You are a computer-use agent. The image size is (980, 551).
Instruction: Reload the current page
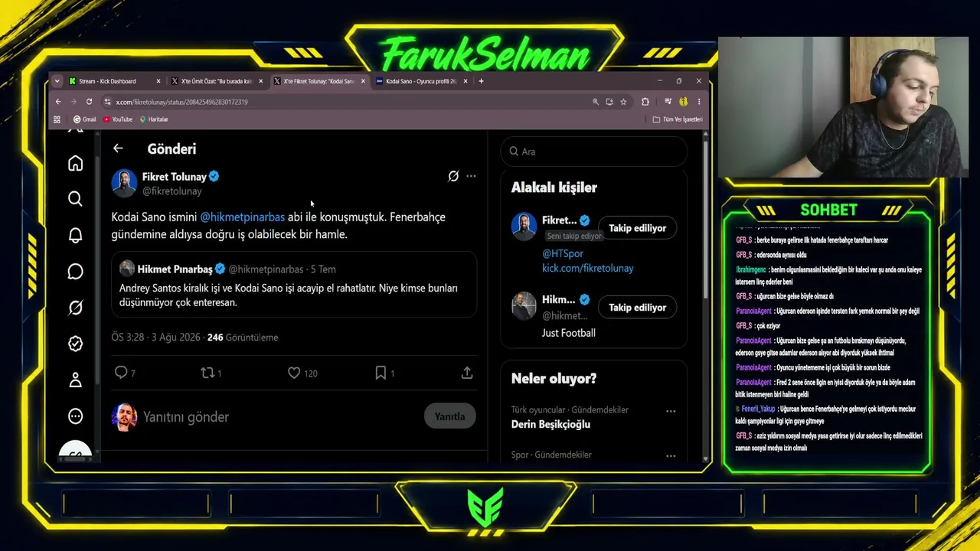(89, 102)
